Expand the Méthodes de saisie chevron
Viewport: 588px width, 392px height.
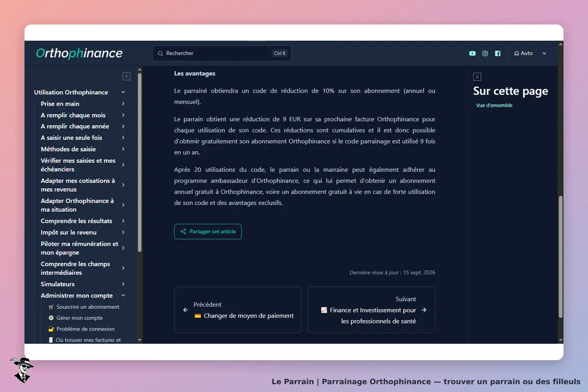pos(123,149)
